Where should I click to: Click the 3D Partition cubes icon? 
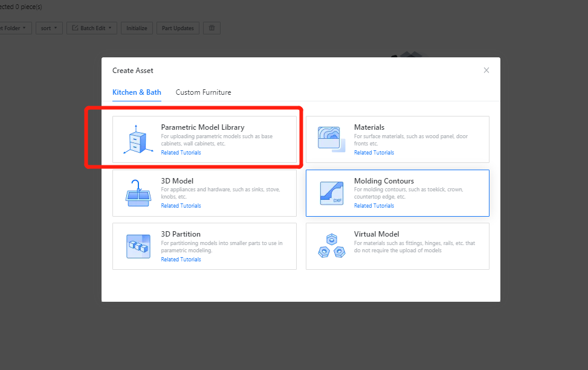pos(138,246)
